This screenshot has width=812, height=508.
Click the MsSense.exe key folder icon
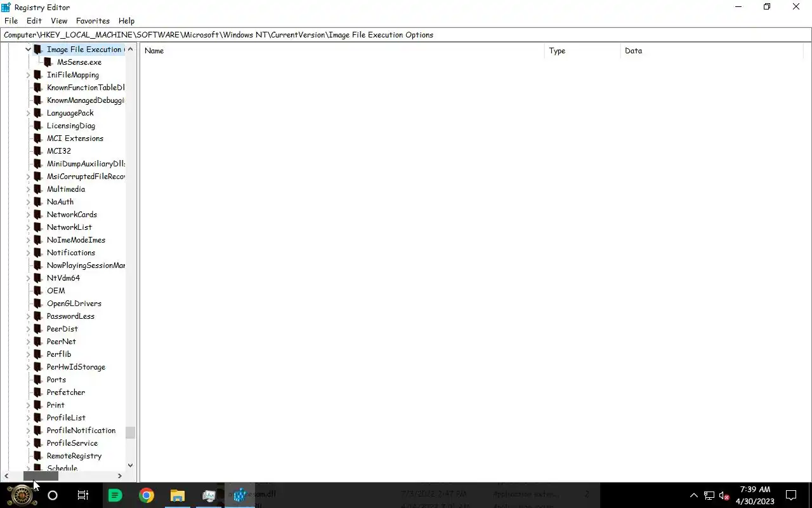click(x=48, y=62)
